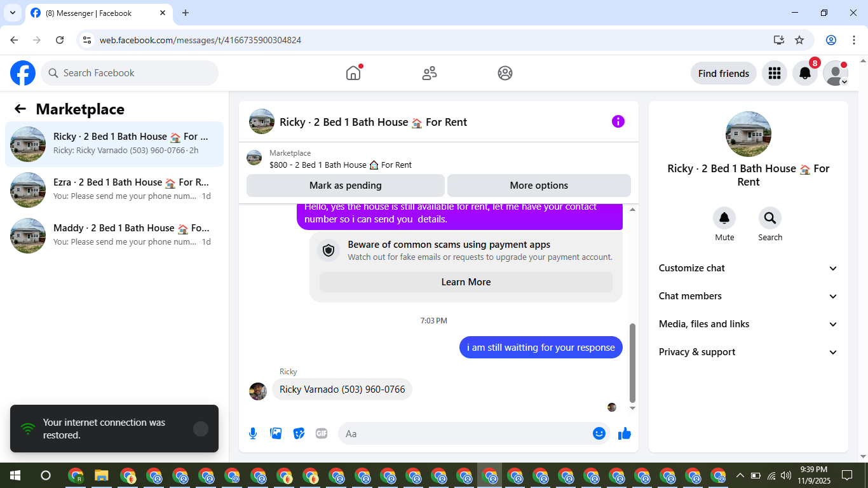This screenshot has height=488, width=868.
Task: Attach a file with the photo icon
Action: (x=276, y=433)
